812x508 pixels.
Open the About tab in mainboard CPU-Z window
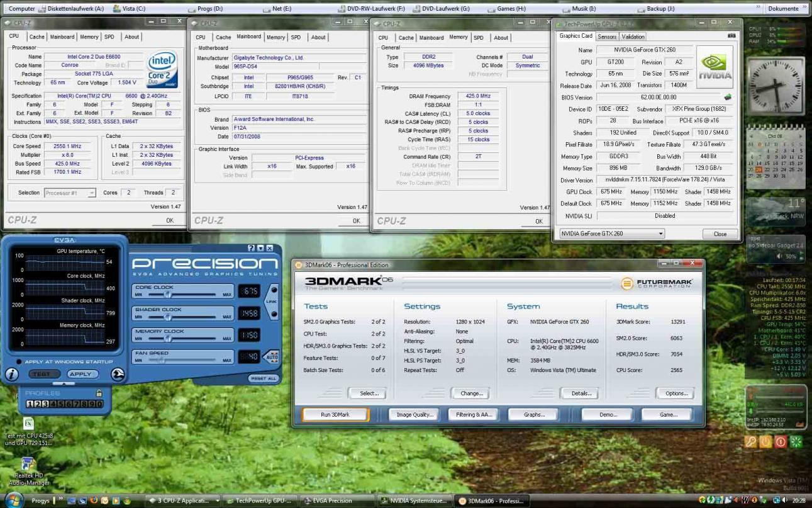(318, 37)
